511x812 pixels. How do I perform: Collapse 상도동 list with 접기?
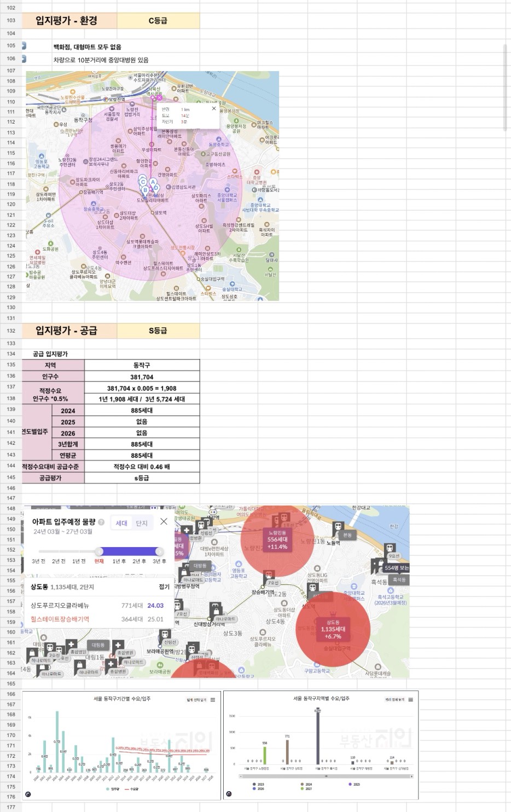coord(164,587)
